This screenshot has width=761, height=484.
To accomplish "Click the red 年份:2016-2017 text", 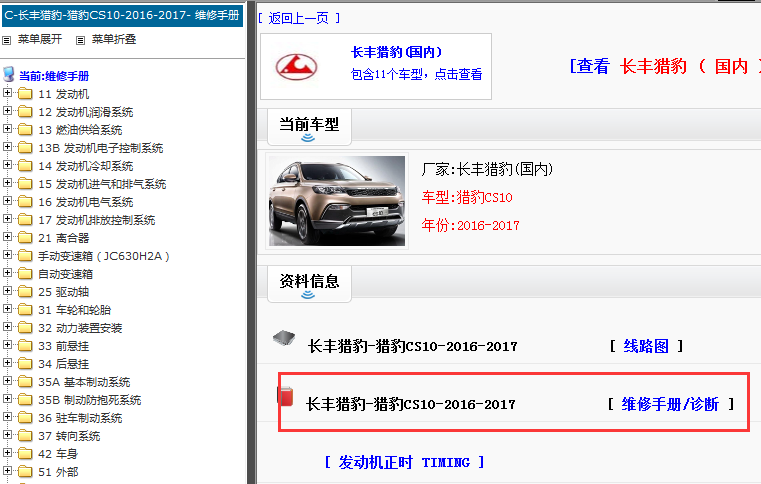I will (470, 225).
